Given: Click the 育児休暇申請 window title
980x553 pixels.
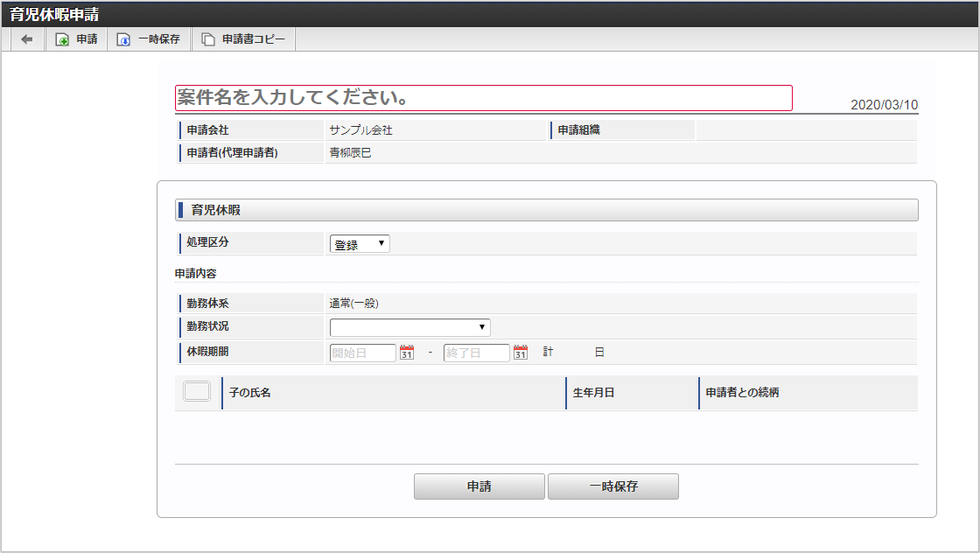Looking at the screenshot, I should [x=54, y=14].
